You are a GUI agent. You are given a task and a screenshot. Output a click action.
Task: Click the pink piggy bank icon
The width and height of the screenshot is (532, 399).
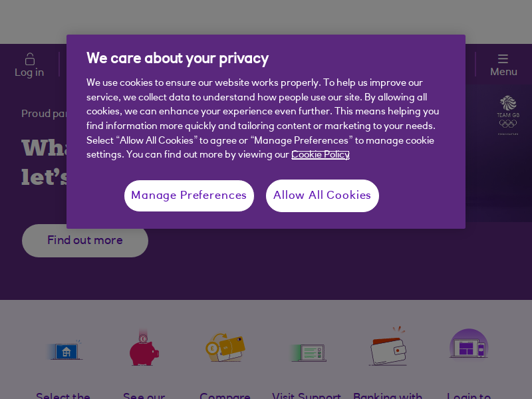(144, 348)
